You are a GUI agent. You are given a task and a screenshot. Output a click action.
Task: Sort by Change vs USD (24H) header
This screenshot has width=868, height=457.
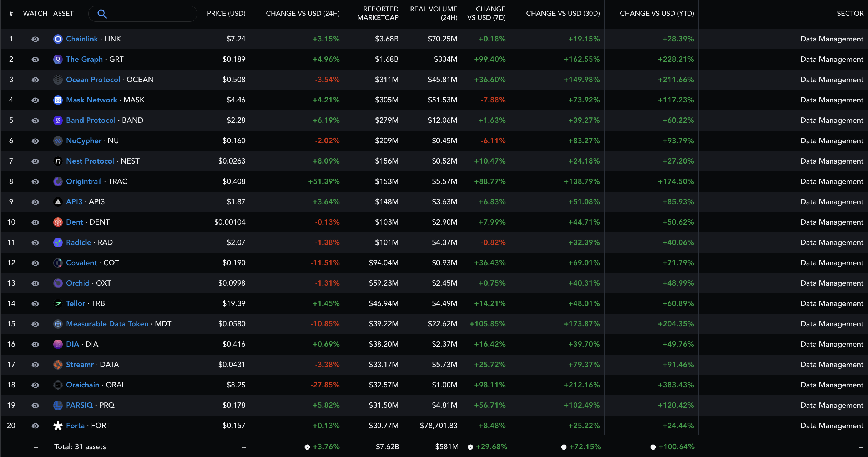(x=303, y=14)
